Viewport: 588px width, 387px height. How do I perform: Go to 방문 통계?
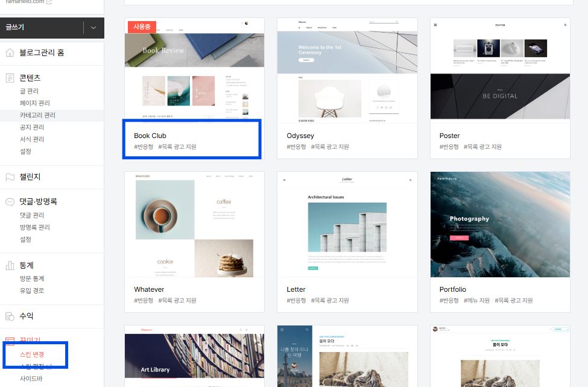[32, 278]
